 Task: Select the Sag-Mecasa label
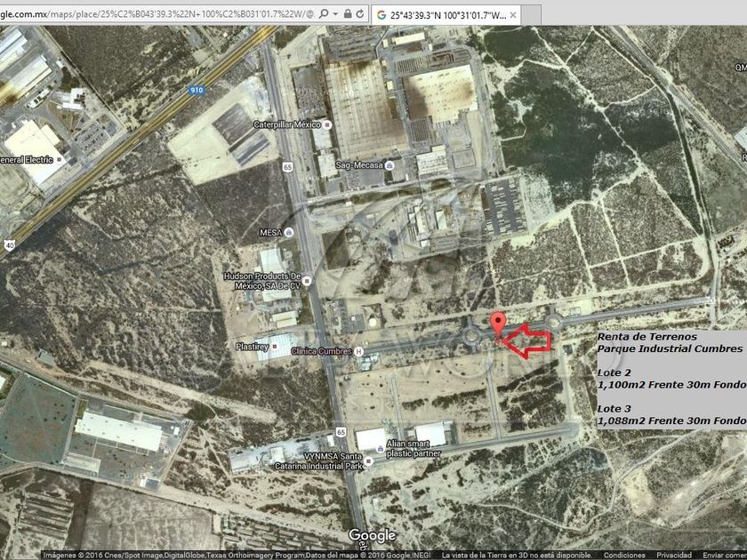359,165
